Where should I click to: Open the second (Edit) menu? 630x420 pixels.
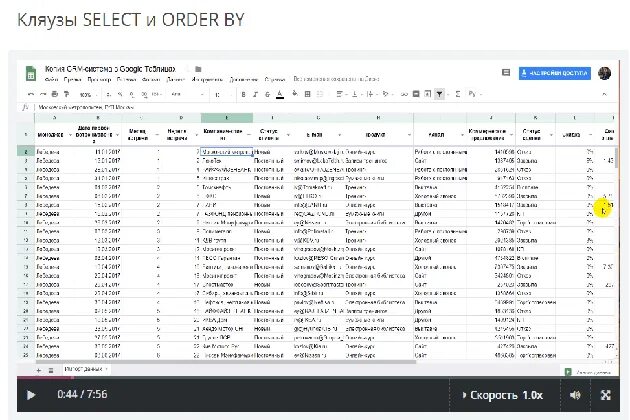click(72, 80)
